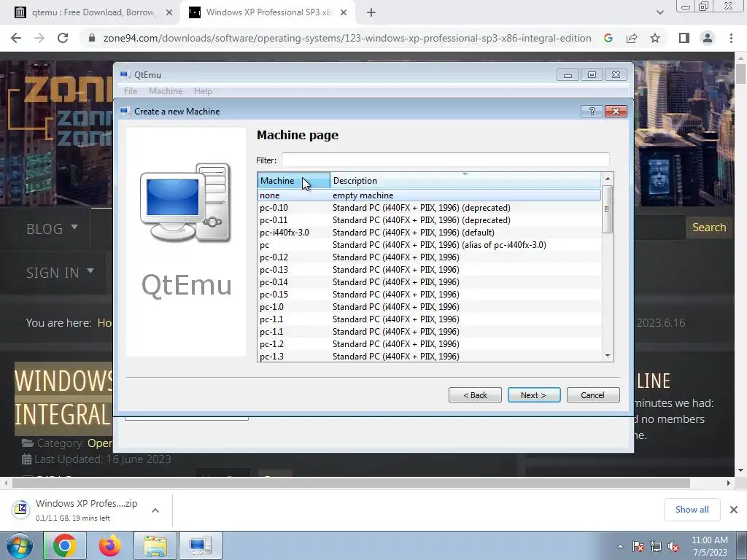Open a new Chrome tab with plus
The height and width of the screenshot is (560, 747).
point(371,12)
